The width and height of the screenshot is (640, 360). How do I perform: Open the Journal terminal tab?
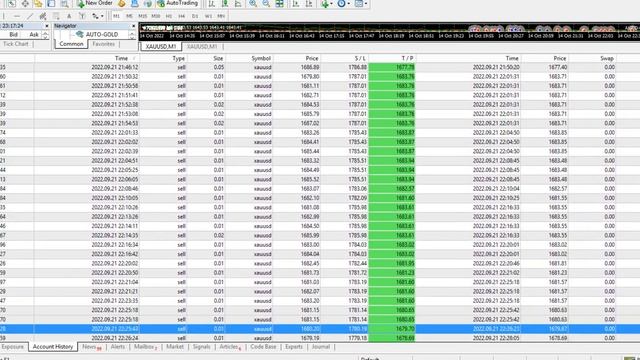point(321,347)
